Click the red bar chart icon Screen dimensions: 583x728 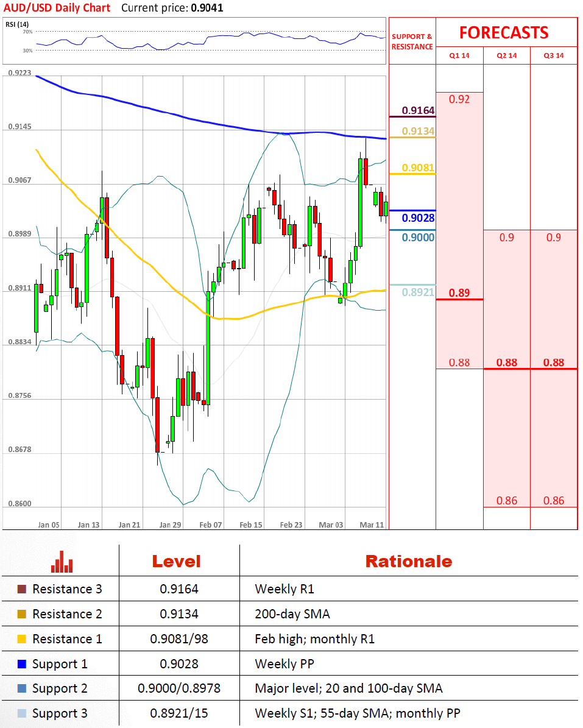[62, 562]
